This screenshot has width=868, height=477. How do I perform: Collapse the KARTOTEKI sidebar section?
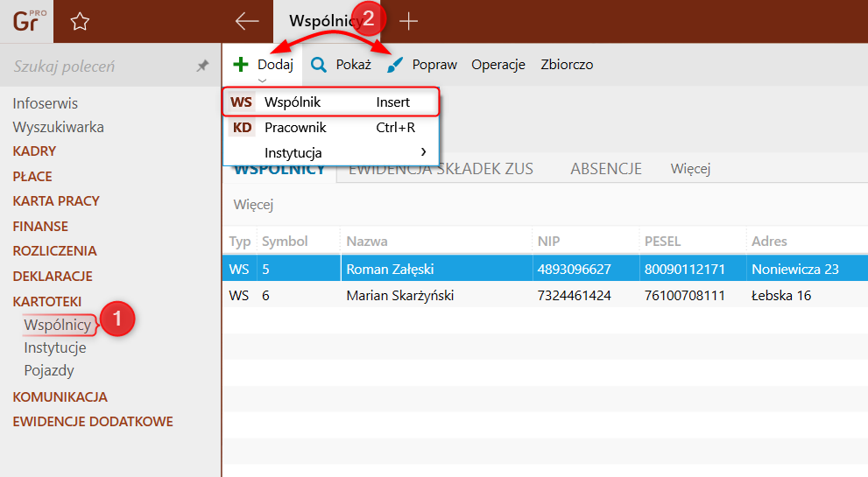(x=47, y=302)
